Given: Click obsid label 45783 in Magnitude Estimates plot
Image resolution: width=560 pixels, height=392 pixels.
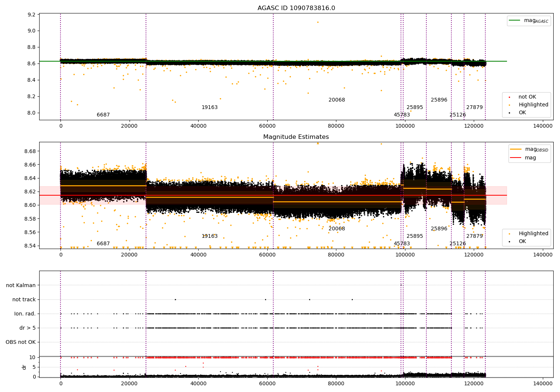Looking at the screenshot, I should pyautogui.click(x=402, y=244).
